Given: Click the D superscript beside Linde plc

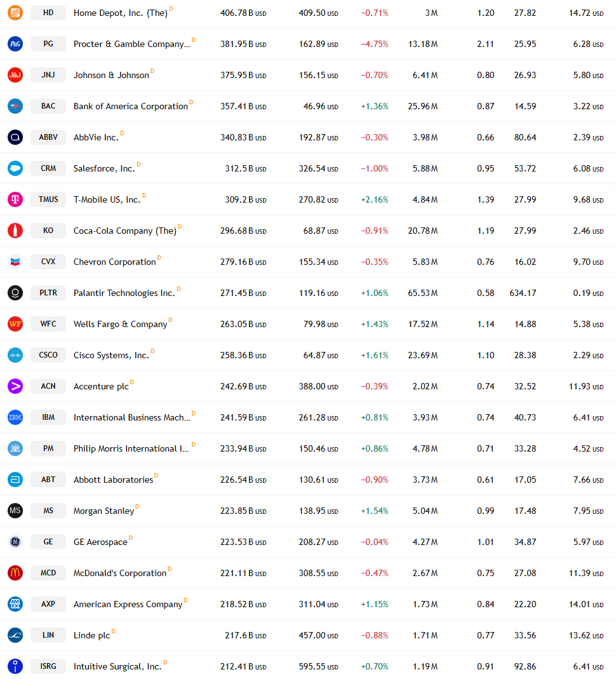Looking at the screenshot, I should click(114, 631).
